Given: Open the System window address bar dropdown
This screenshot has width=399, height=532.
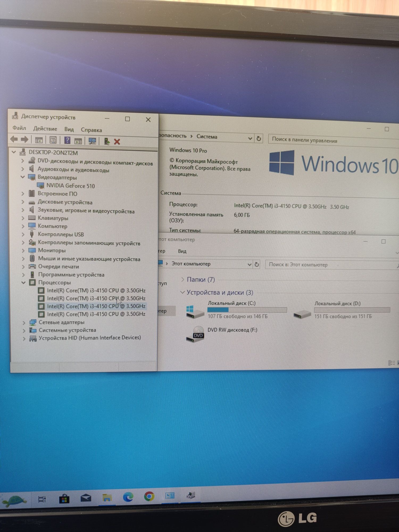Looking at the screenshot, I should point(250,138).
